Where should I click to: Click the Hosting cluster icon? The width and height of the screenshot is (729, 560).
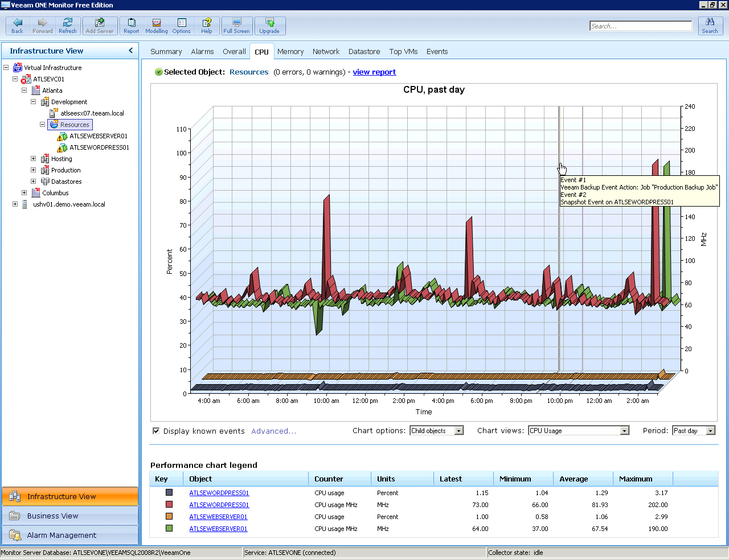coord(45,159)
